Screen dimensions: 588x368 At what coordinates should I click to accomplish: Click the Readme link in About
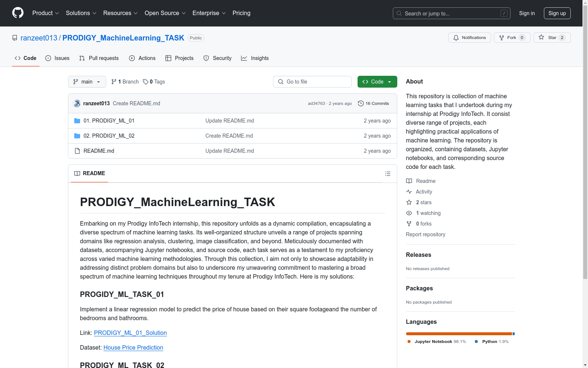[421, 181]
